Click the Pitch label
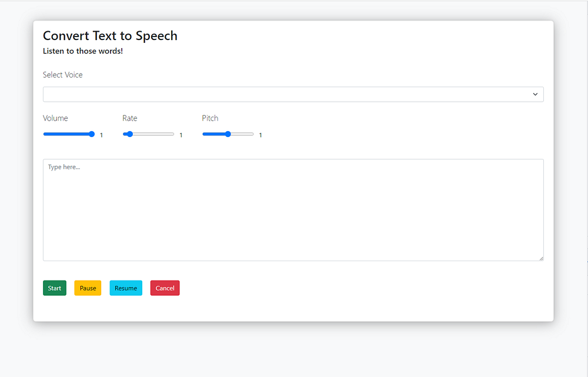The height and width of the screenshot is (377, 588). coord(210,118)
